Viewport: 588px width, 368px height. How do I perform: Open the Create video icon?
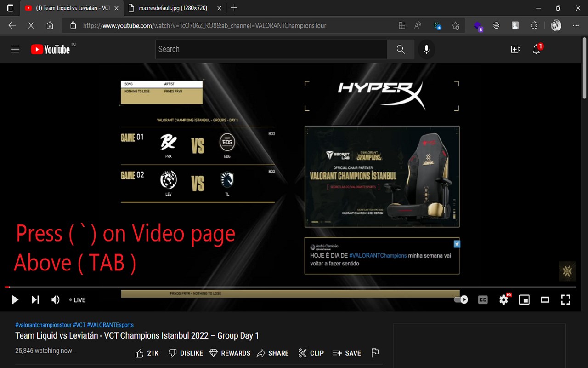515,49
